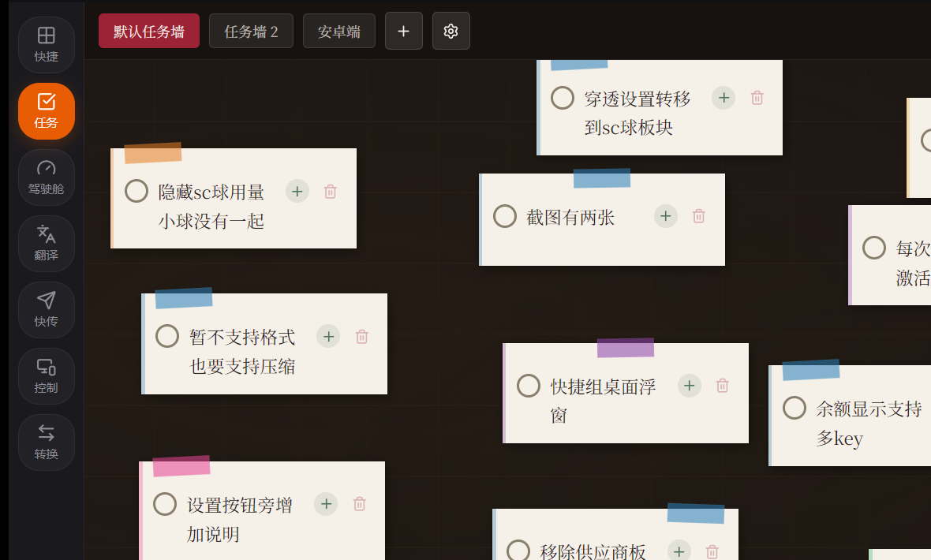Image resolution: width=931 pixels, height=560 pixels.
Task: Delete the 移除供应商板 card
Action: click(x=712, y=551)
